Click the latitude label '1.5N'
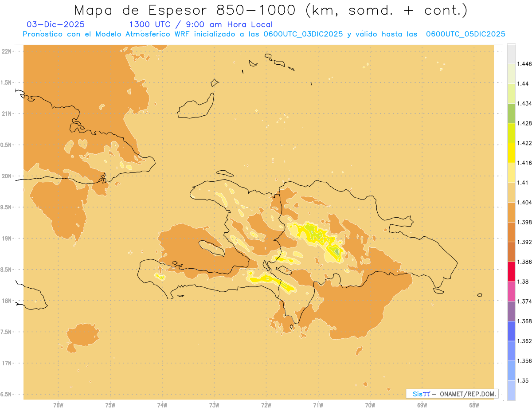532x411 pixels. [6, 82]
